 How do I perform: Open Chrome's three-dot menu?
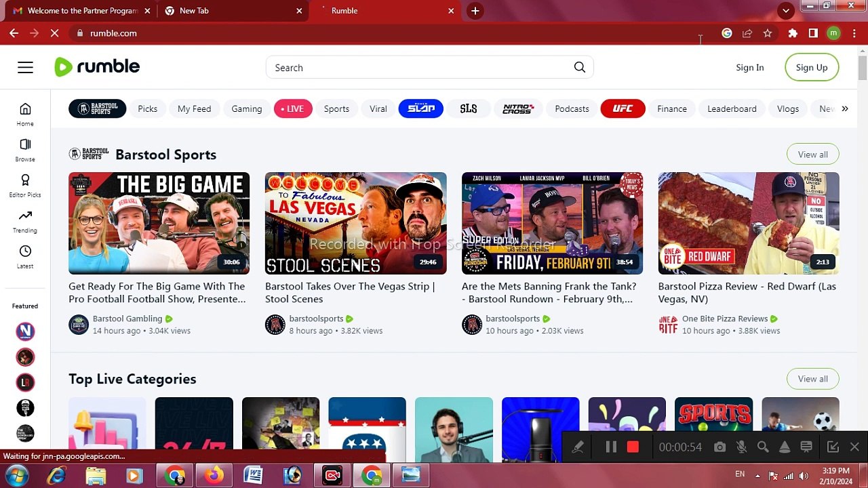coord(854,33)
